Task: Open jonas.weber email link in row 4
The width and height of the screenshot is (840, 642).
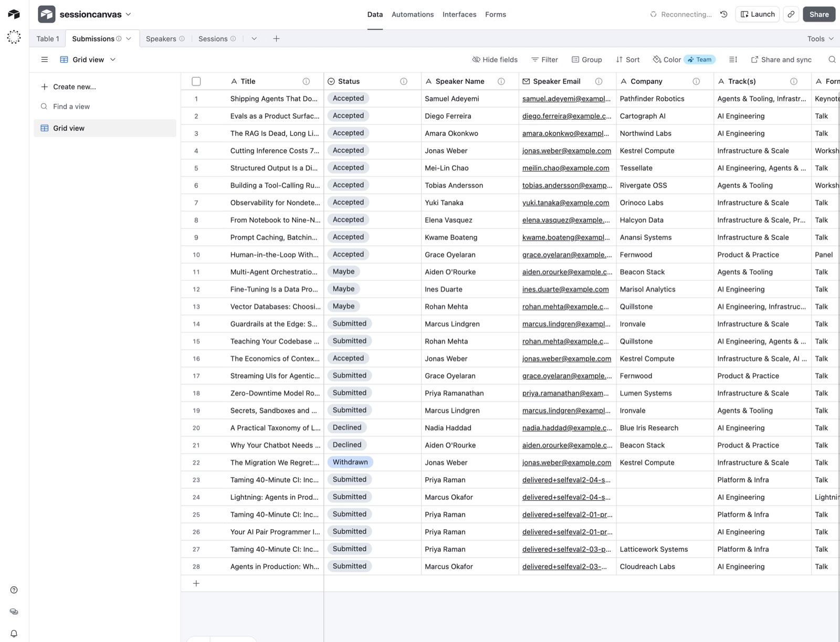Action: [566, 151]
